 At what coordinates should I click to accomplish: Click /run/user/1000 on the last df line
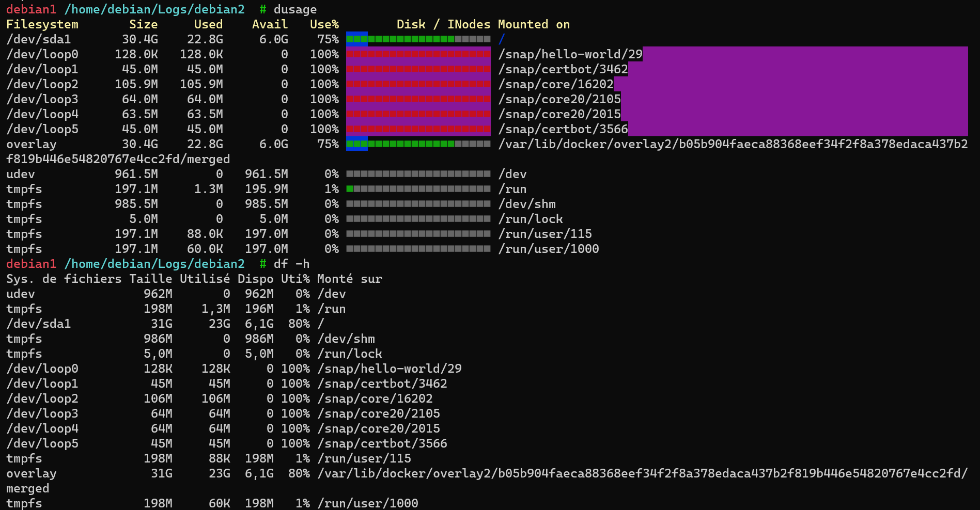(x=367, y=503)
